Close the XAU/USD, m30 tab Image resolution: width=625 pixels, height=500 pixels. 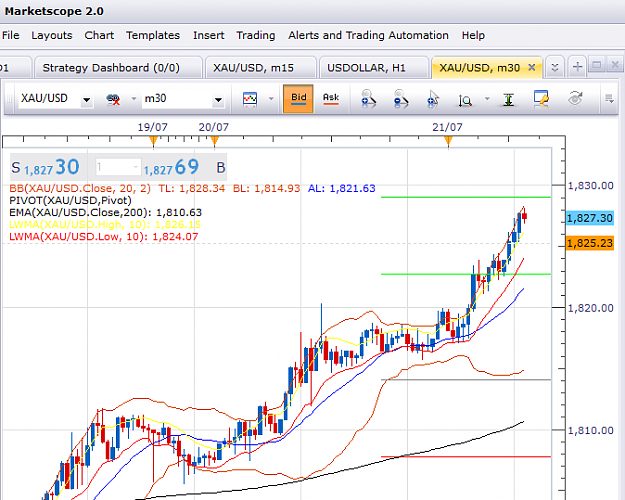531,67
